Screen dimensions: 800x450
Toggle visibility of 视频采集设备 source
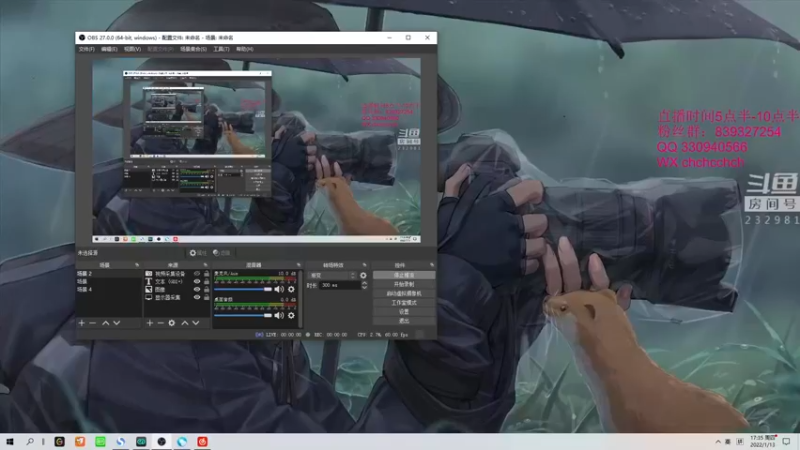pyautogui.click(x=197, y=273)
